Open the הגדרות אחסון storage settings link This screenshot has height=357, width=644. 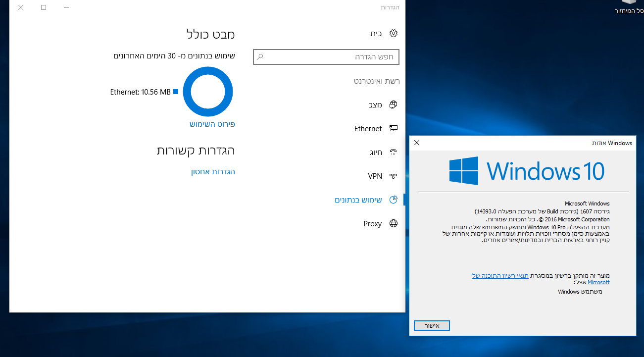(x=213, y=171)
